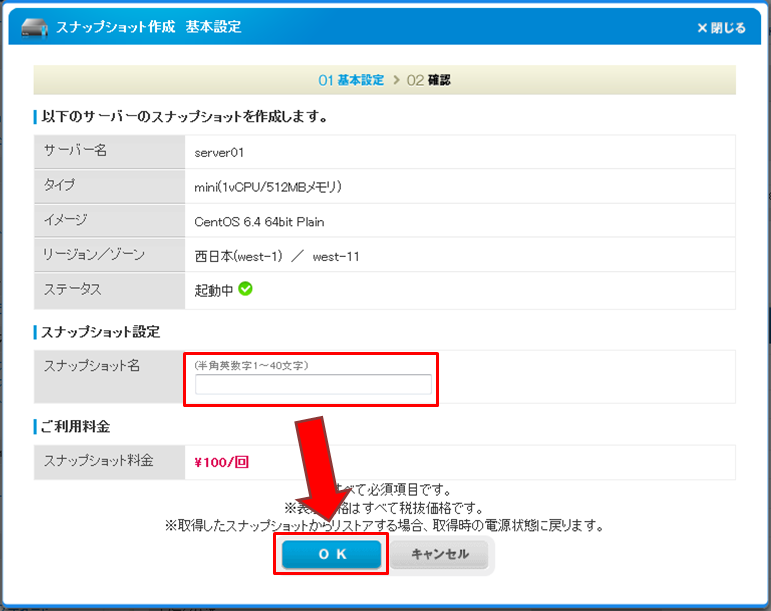Click the CentOS 6.4 64bit Plain image value
This screenshot has width=771, height=611.
click(259, 222)
